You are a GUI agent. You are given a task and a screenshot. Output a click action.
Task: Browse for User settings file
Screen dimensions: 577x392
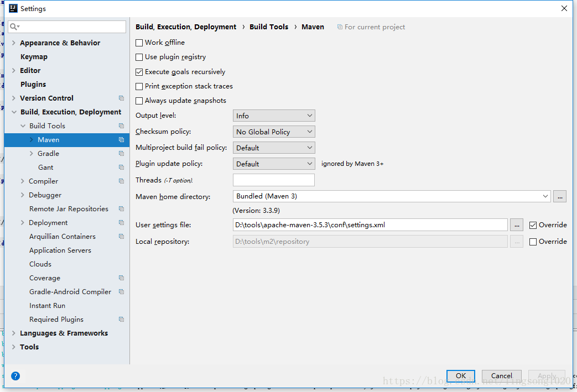(517, 225)
